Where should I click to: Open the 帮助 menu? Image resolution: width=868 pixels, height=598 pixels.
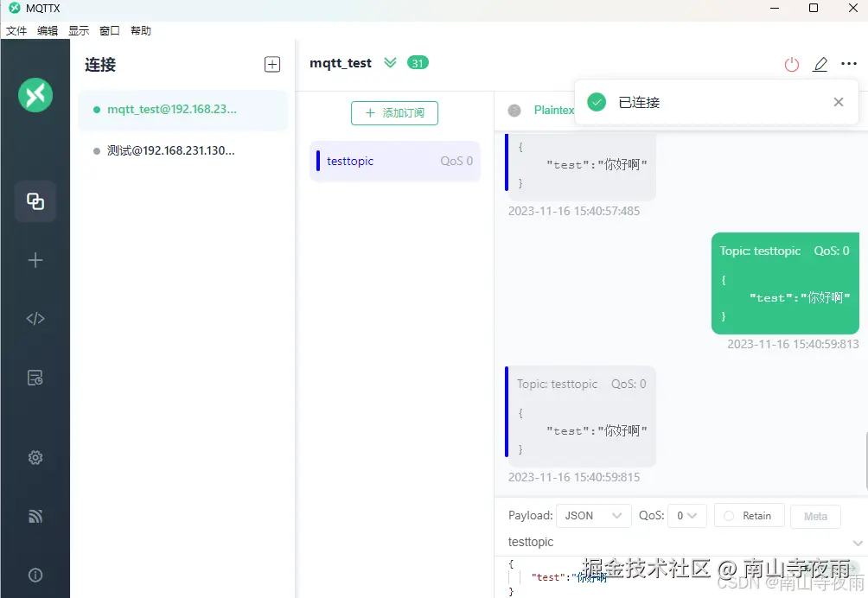point(141,30)
